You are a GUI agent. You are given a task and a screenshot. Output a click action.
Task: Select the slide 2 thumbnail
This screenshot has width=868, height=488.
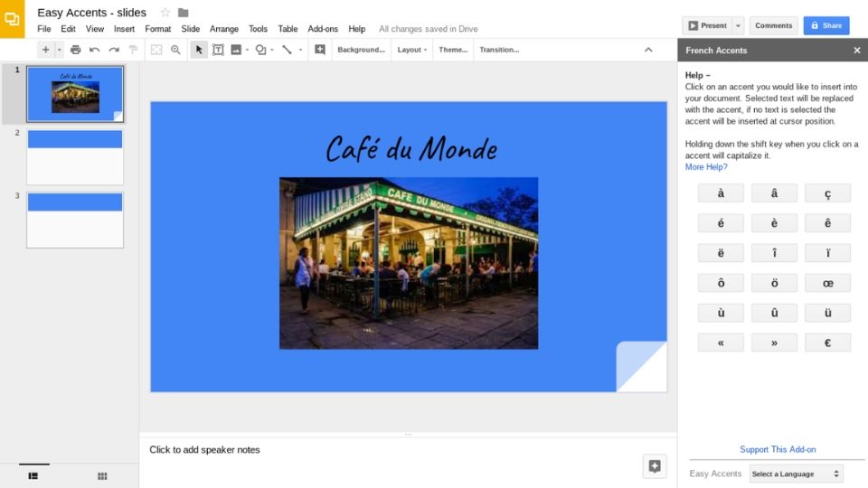click(75, 156)
